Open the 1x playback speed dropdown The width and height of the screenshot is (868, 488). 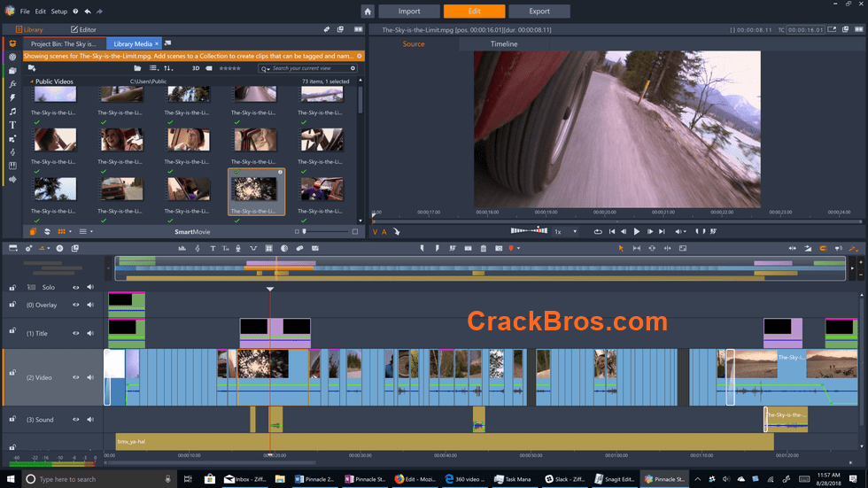tap(565, 231)
